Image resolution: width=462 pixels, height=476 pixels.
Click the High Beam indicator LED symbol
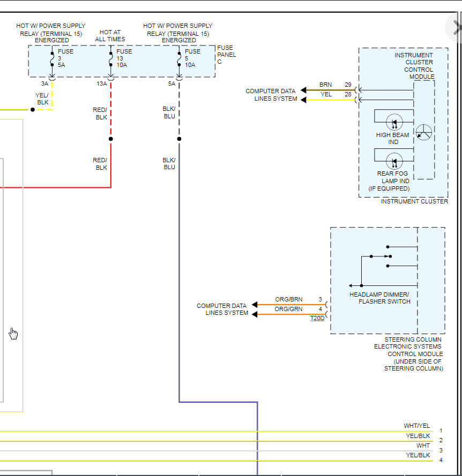[x=394, y=122]
